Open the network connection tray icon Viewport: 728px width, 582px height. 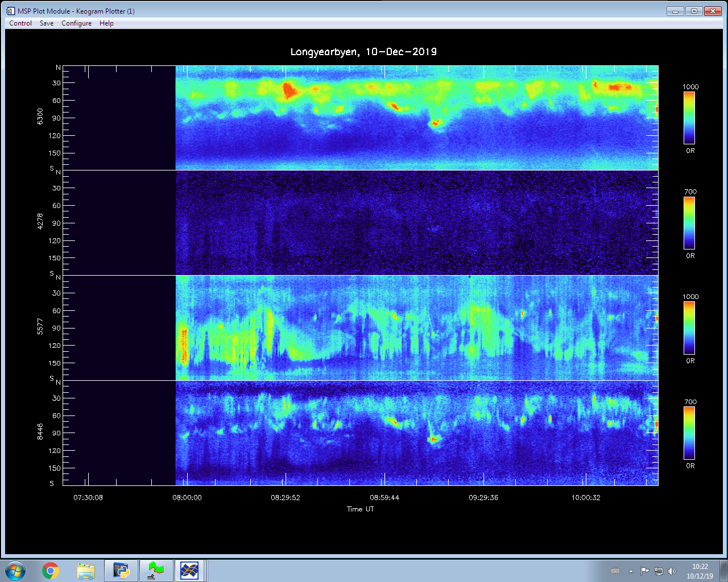(x=658, y=571)
